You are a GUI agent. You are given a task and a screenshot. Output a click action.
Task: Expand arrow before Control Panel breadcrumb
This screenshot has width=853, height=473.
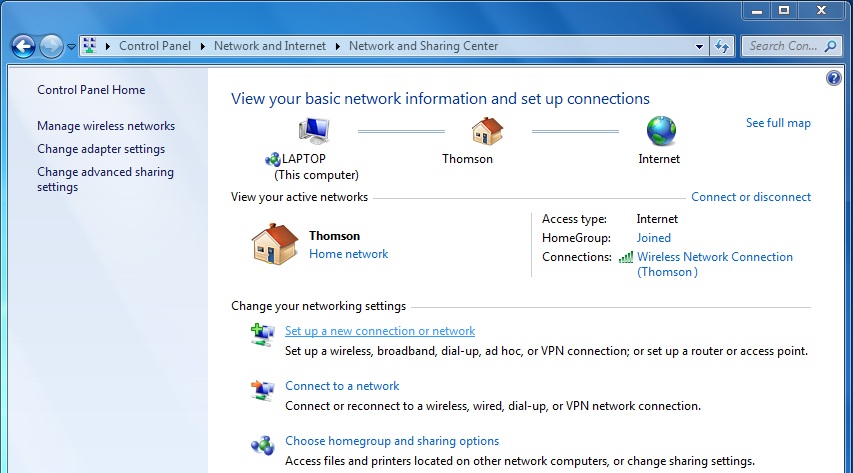click(108, 46)
